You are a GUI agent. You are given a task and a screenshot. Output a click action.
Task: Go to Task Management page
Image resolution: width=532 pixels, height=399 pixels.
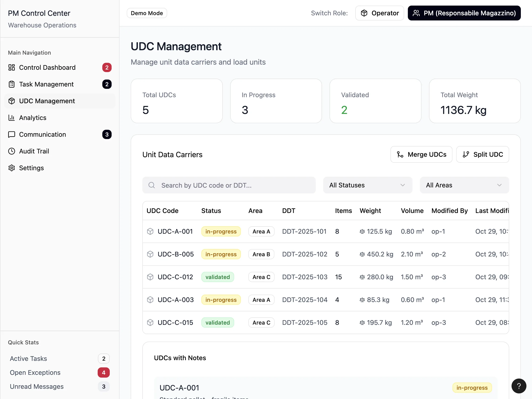[x=60, y=84]
